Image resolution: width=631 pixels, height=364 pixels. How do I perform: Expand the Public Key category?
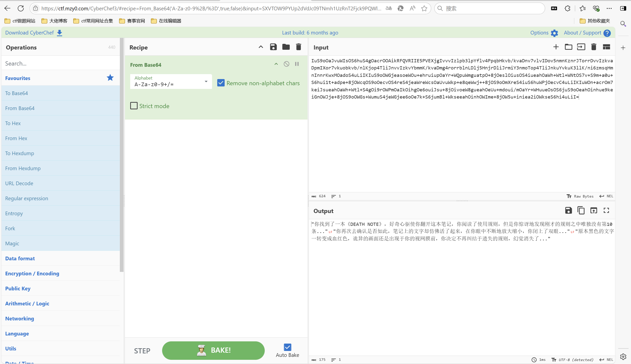(x=18, y=288)
